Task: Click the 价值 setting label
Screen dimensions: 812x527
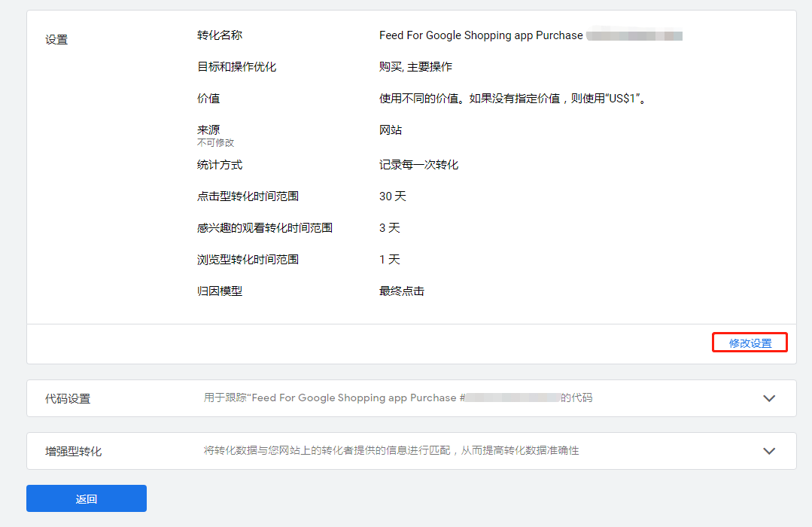Action: (204, 98)
